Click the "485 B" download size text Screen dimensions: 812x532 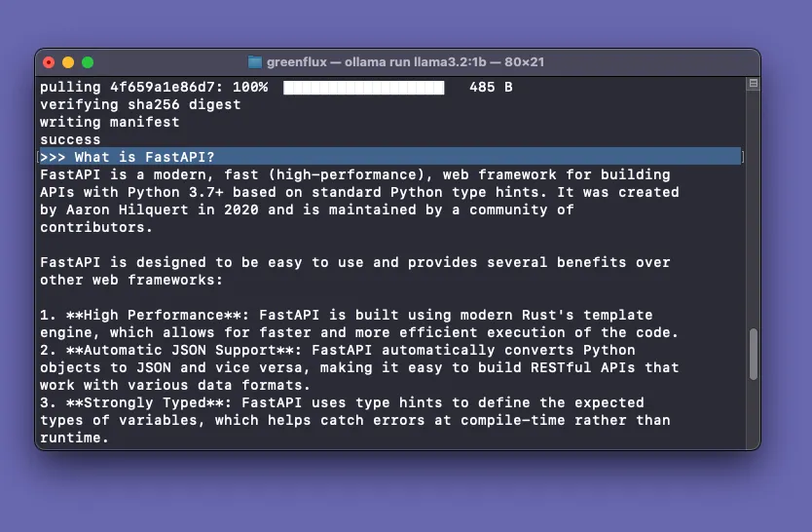pos(491,88)
